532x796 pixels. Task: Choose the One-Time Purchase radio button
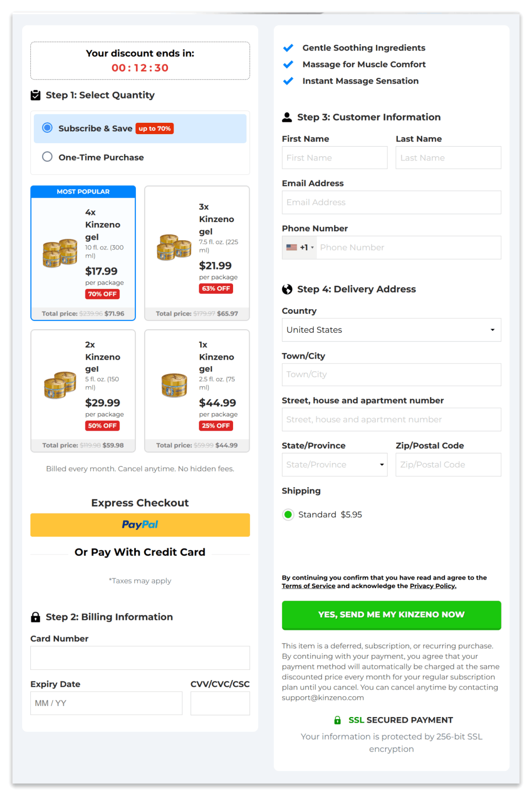pos(47,157)
